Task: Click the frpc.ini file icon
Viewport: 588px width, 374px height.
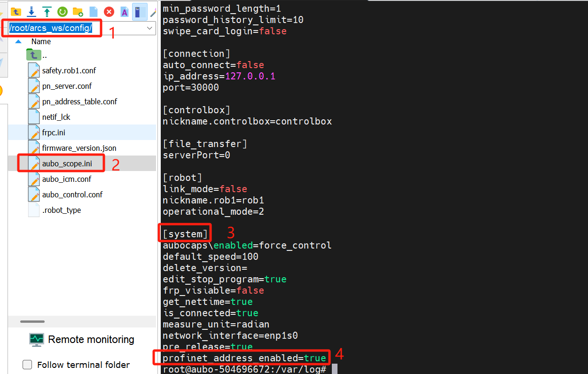Action: (34, 132)
